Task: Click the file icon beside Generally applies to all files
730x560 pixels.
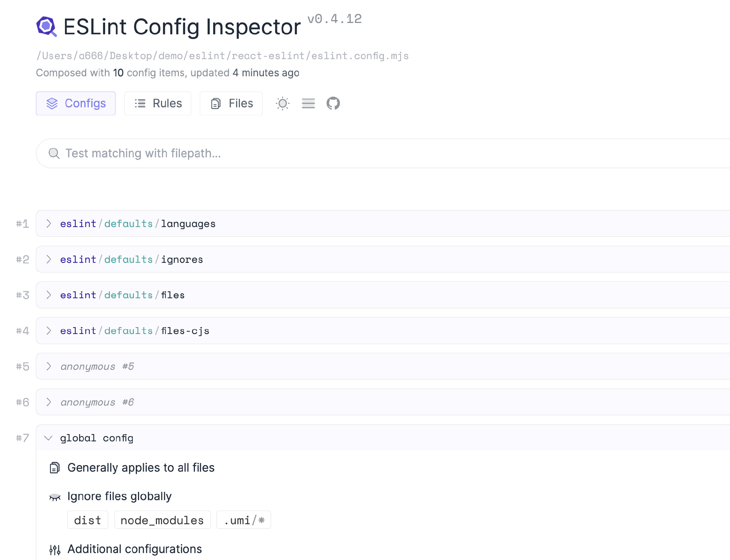Action: coord(55,468)
